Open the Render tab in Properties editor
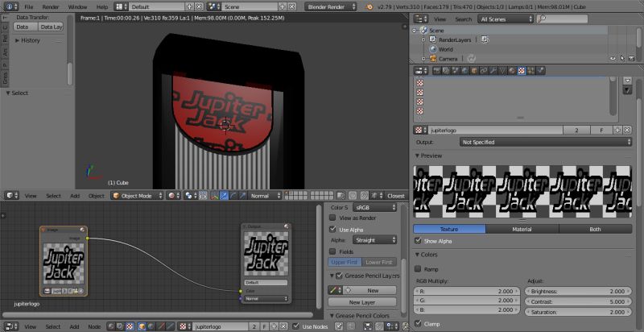 click(437, 71)
